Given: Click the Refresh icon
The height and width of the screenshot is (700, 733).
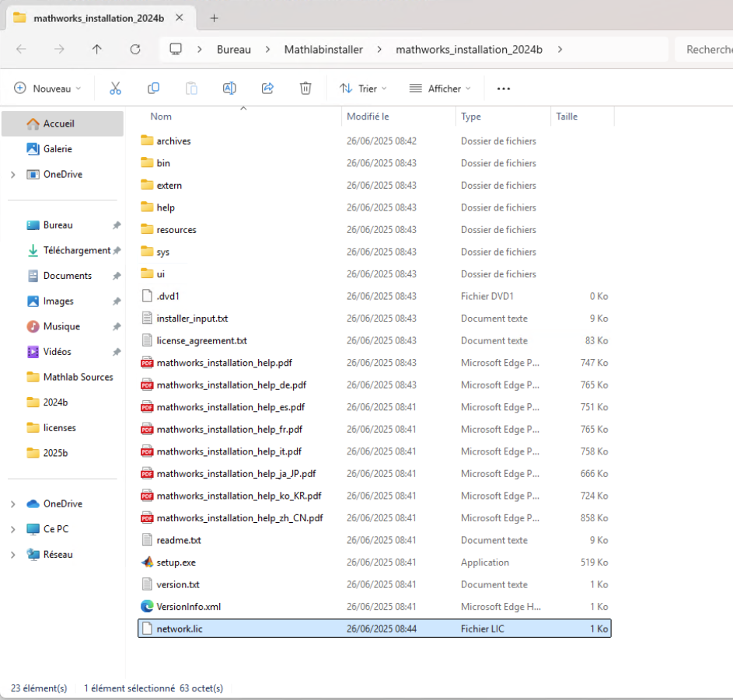Looking at the screenshot, I should coord(135,49).
